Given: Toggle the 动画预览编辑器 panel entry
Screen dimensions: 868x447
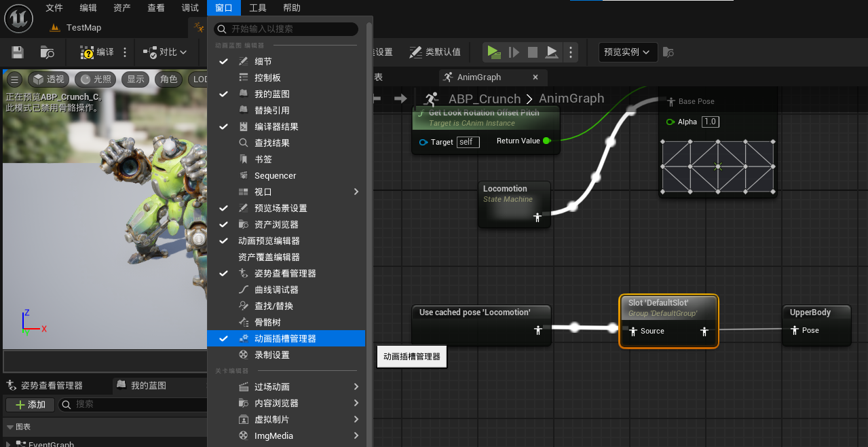Looking at the screenshot, I should (x=286, y=240).
